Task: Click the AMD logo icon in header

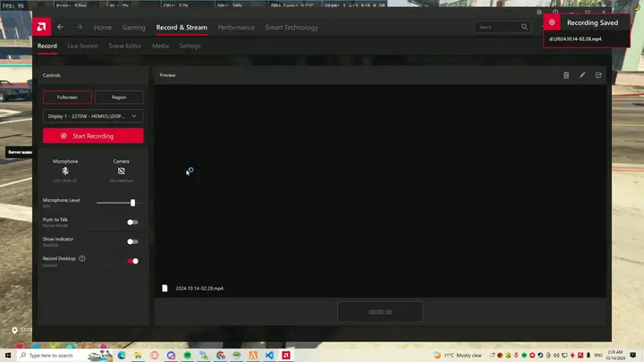Action: (41, 27)
